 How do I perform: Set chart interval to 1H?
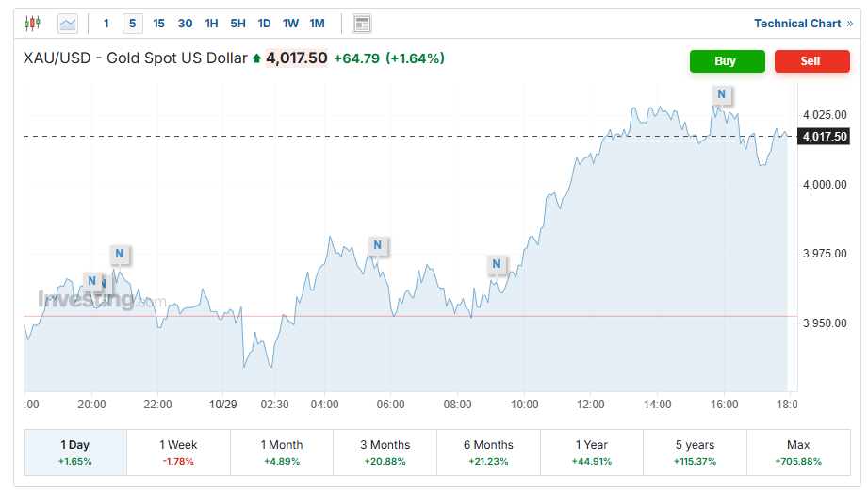[211, 24]
